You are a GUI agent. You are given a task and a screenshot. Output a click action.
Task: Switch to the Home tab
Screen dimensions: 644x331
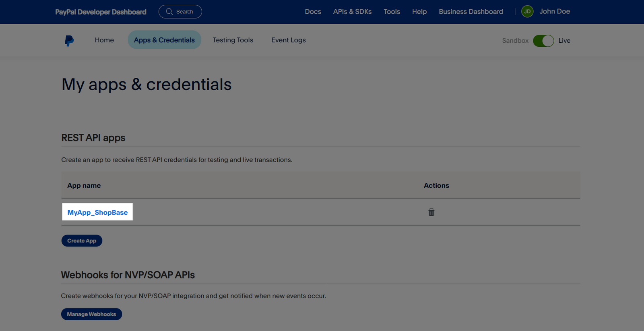[104, 40]
